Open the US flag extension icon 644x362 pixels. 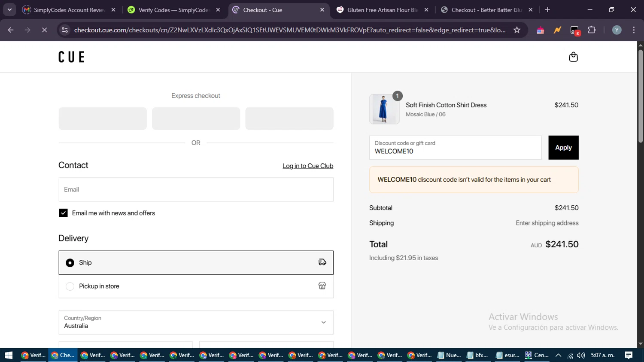(x=540, y=30)
